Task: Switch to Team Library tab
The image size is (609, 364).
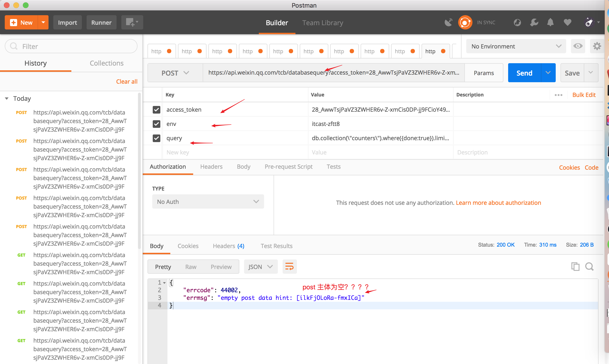Action: pos(322,23)
